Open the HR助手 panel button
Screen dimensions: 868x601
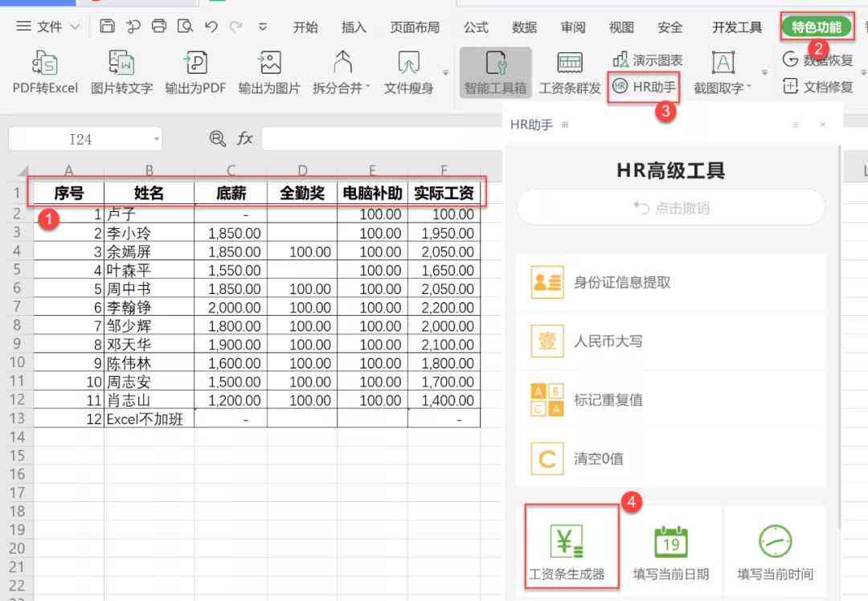click(x=644, y=87)
